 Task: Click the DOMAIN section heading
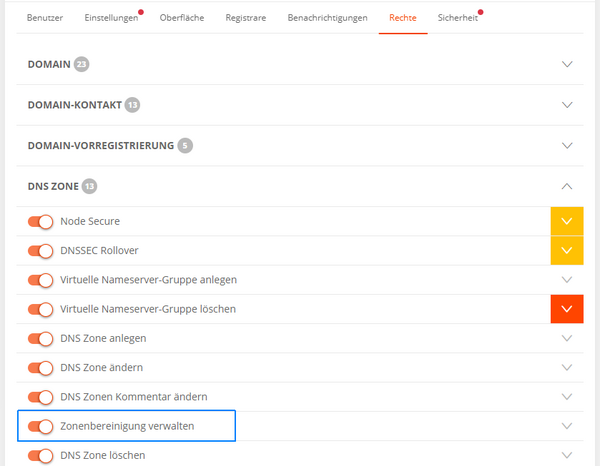49,64
